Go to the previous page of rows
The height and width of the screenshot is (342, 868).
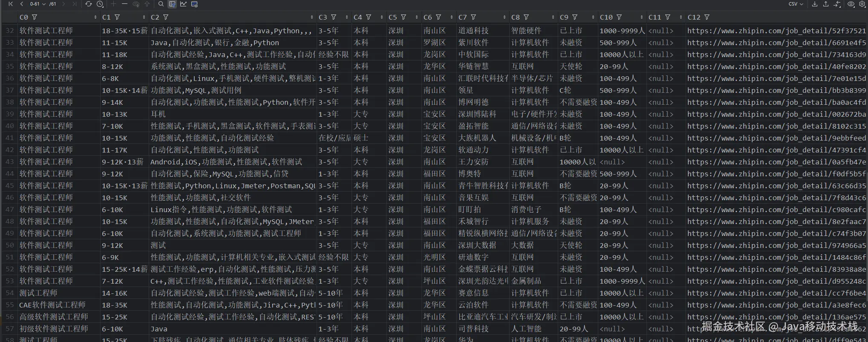(x=21, y=4)
